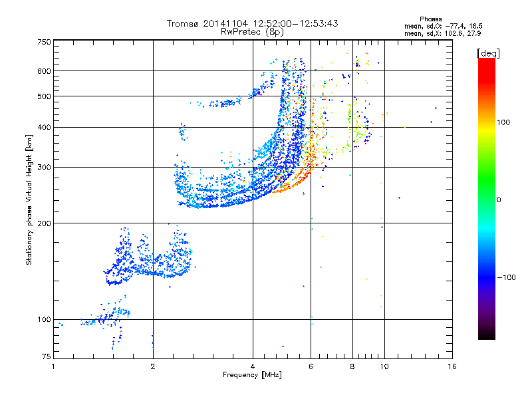Image resolution: width=532 pixels, height=399 pixels.
Task: Click the 'mean, sd,O: -77.4, 18.5' text
Action: pyautogui.click(x=443, y=26)
